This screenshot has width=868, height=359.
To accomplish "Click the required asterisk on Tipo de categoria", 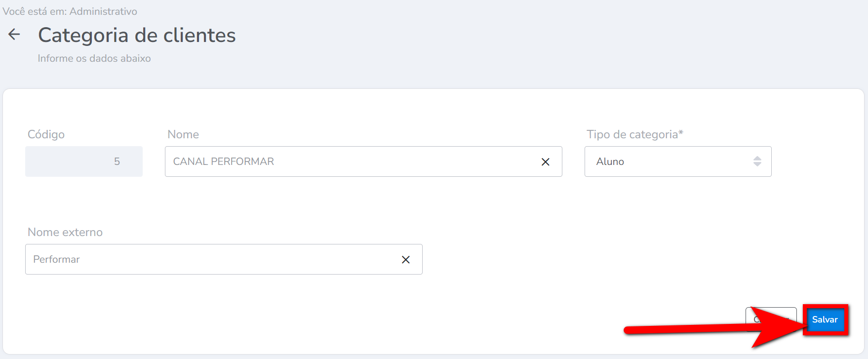I will coord(681,133).
